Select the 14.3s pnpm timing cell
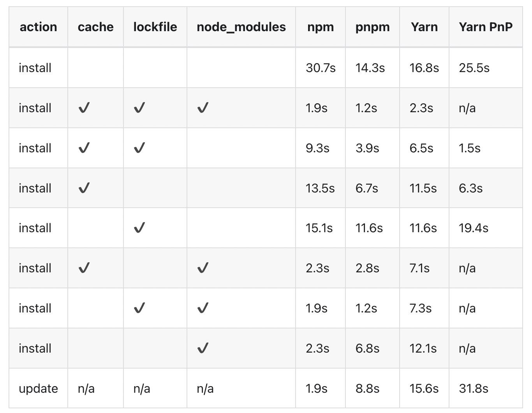The height and width of the screenshot is (413, 532). 370,68
